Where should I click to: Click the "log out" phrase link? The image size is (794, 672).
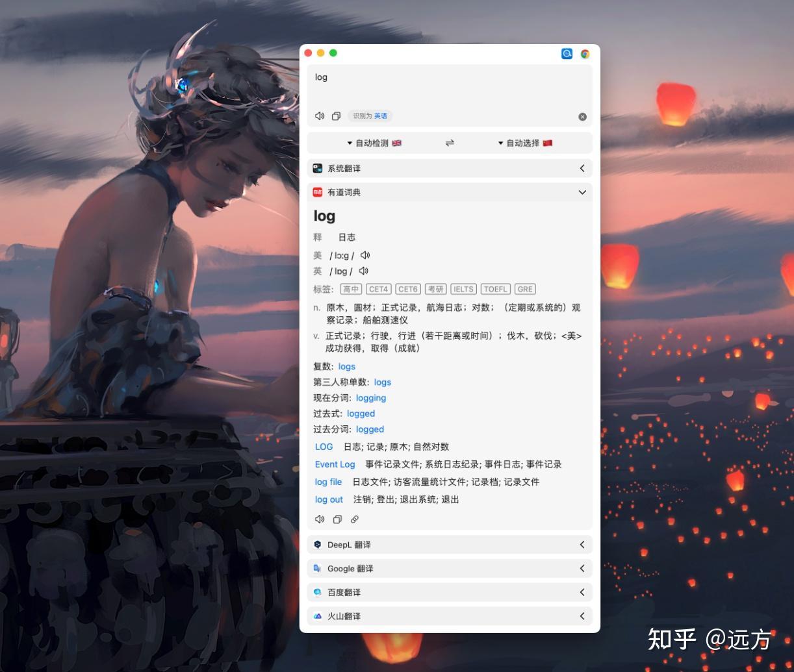(x=328, y=499)
